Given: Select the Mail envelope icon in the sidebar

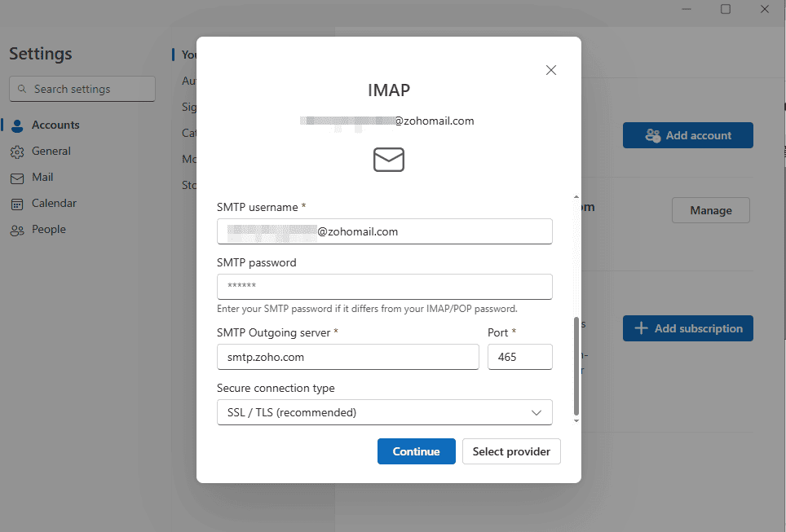Looking at the screenshot, I should tap(17, 178).
